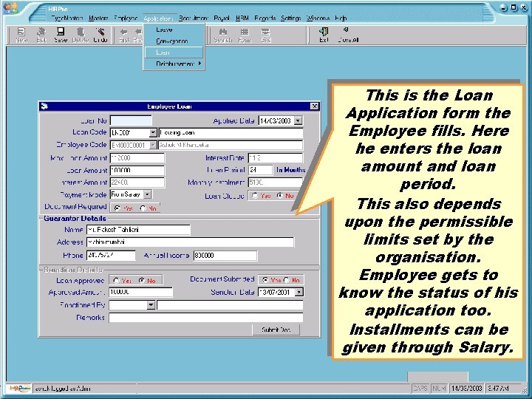
Task: Close the Employee Loan dialog
Action: 315,106
